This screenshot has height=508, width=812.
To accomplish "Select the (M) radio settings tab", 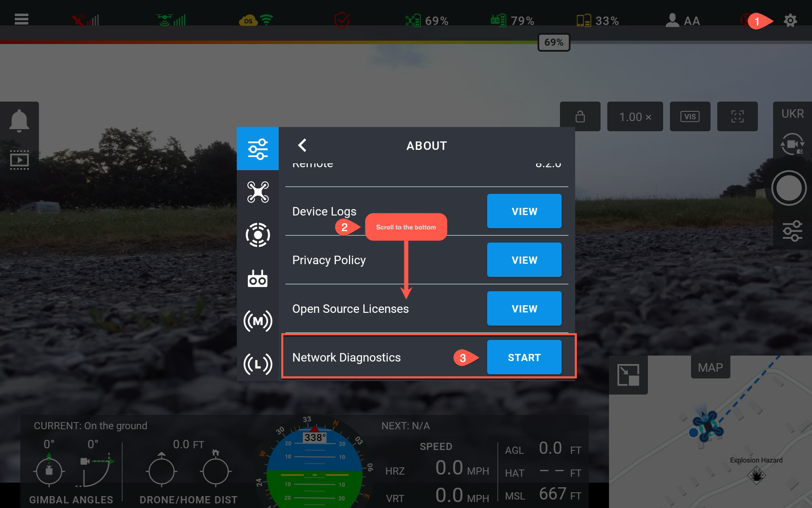I will (x=258, y=321).
